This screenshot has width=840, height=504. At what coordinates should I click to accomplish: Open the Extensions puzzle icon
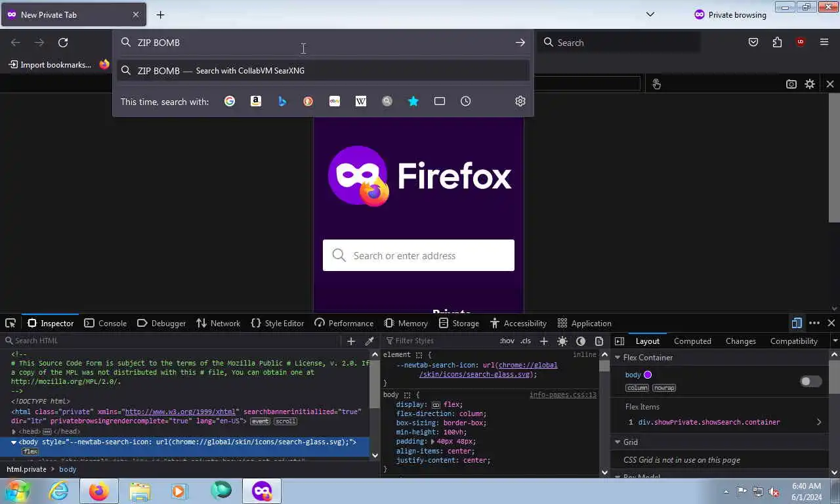pyautogui.click(x=778, y=43)
